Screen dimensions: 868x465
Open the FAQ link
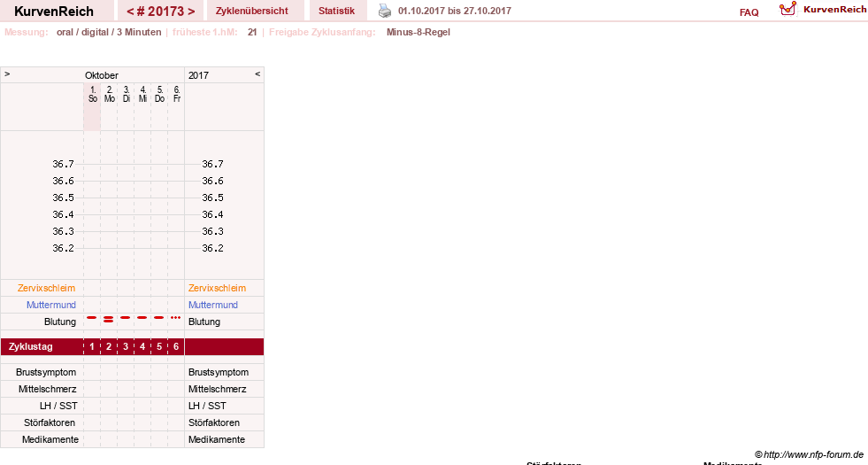[x=749, y=12]
